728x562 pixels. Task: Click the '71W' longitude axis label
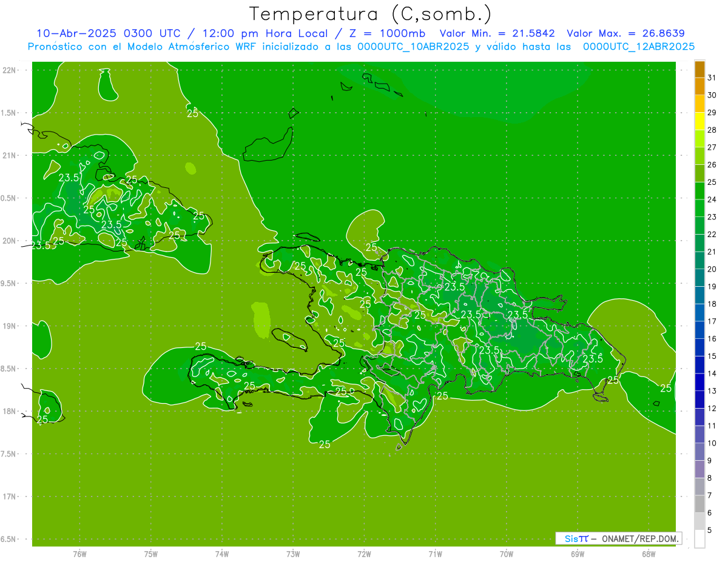point(435,554)
